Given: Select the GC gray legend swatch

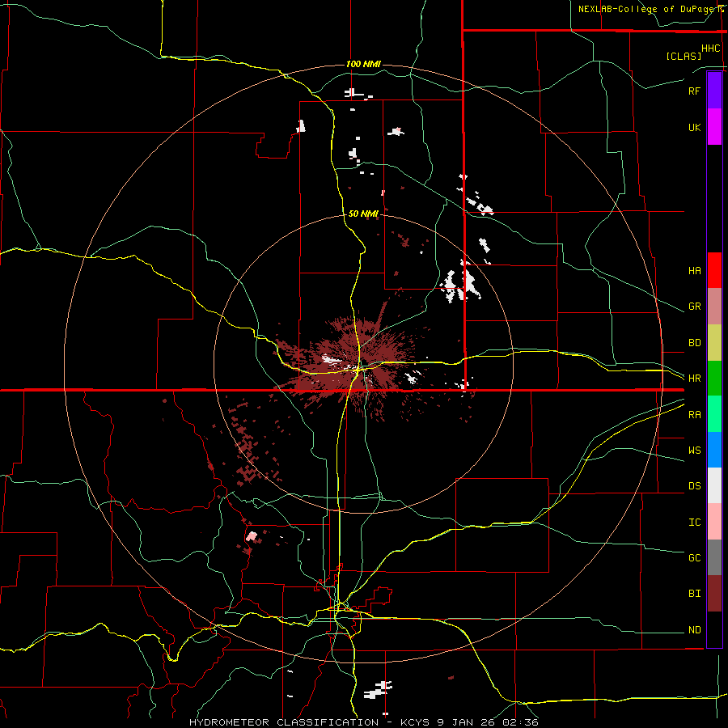Looking at the screenshot, I should (x=714, y=557).
